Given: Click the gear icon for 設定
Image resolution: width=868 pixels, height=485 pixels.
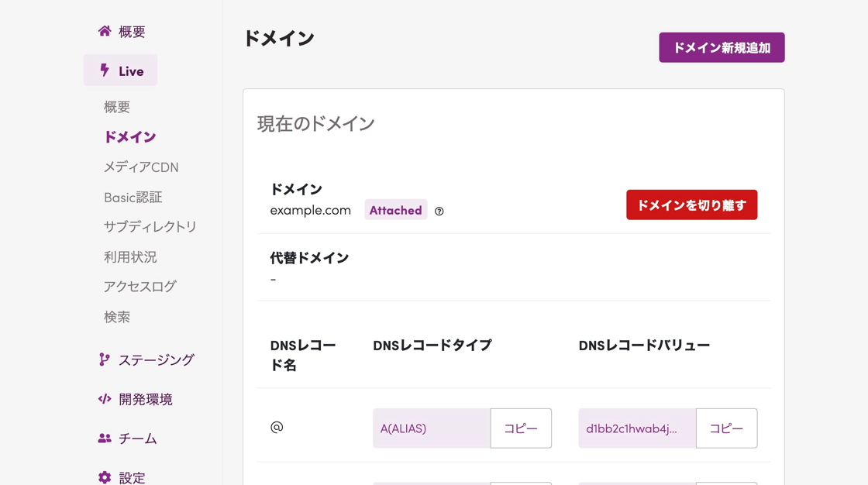Looking at the screenshot, I should coord(105,477).
